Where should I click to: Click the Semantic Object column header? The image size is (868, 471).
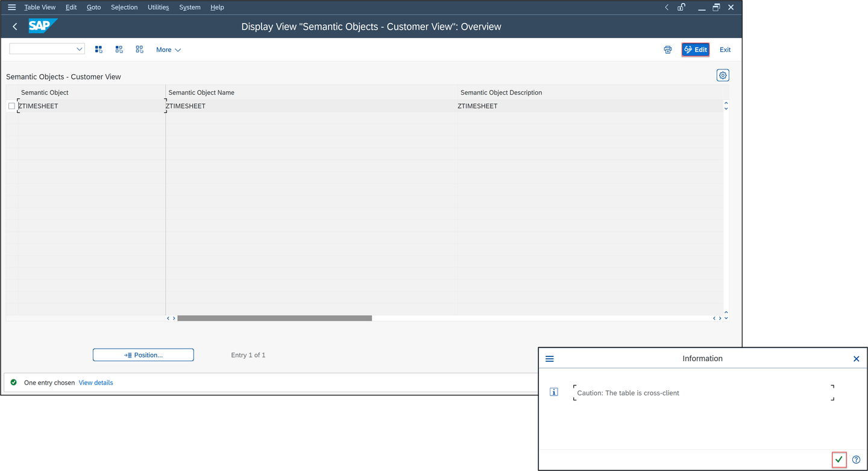(92, 92)
